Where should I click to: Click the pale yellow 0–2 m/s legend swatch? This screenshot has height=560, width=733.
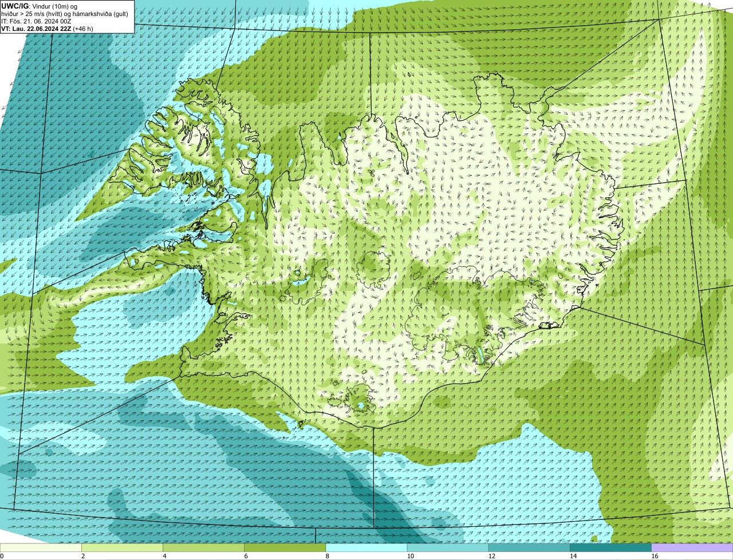pos(41,548)
